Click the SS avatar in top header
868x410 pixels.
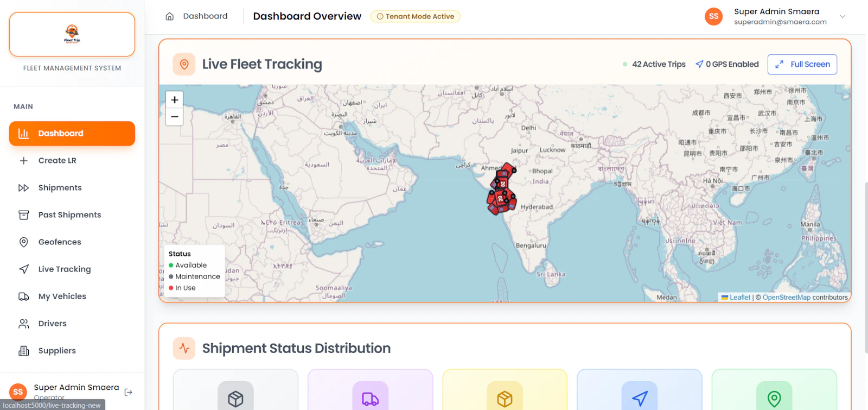click(x=714, y=16)
